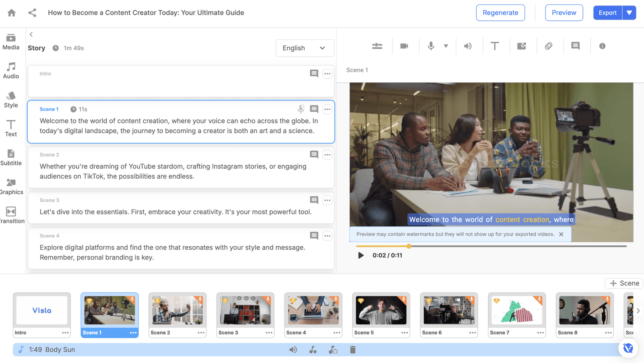Open the Audio panel in sidebar

pyautogui.click(x=11, y=71)
